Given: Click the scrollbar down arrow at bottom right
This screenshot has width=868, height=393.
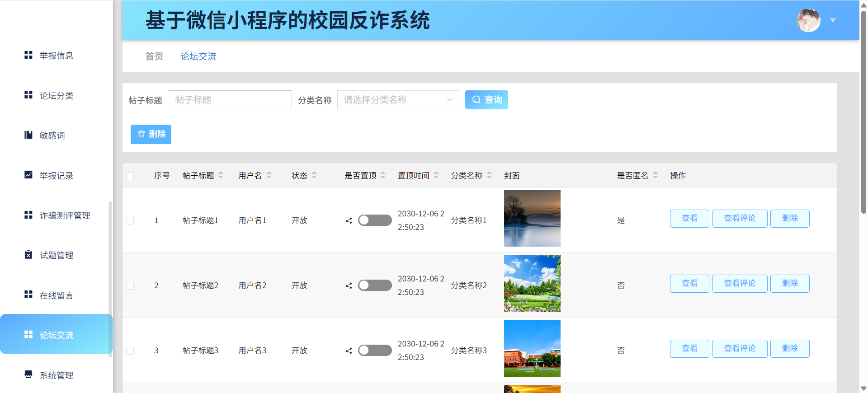Looking at the screenshot, I should [863, 388].
